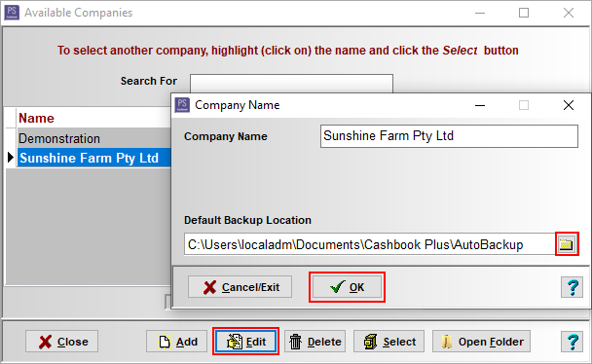Click the Default Backup Location path field

369,244
